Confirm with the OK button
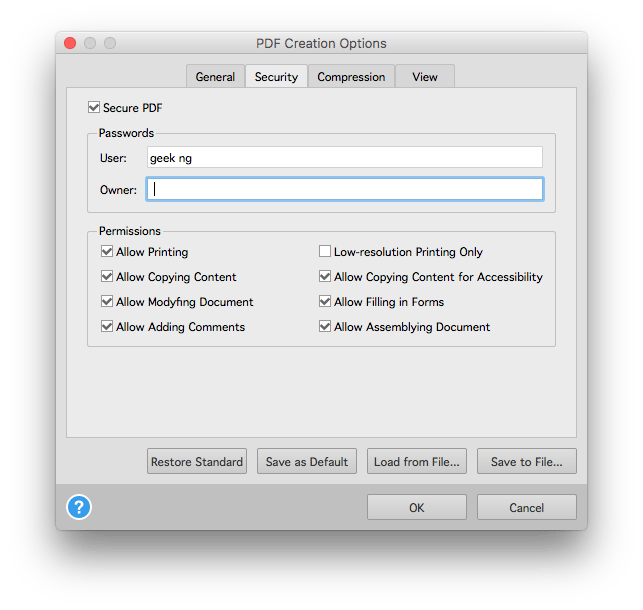 pyautogui.click(x=417, y=508)
